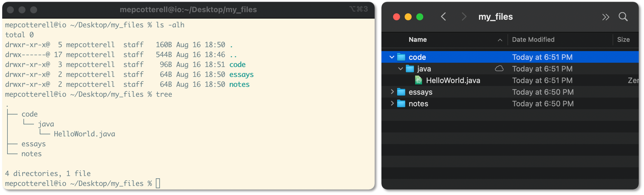The height and width of the screenshot is (195, 644).
Task: Collapse the code folder disclosure triangle
Action: point(392,57)
